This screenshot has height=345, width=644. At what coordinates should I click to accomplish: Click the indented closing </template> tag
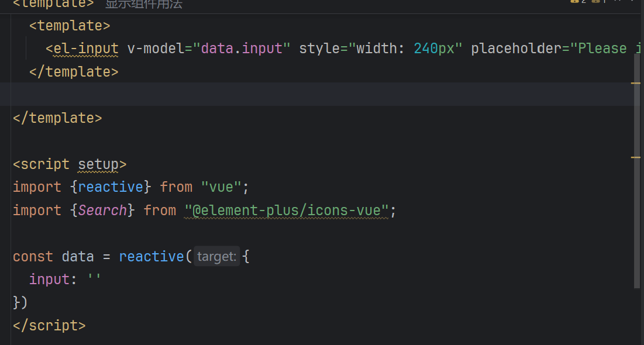pos(74,72)
